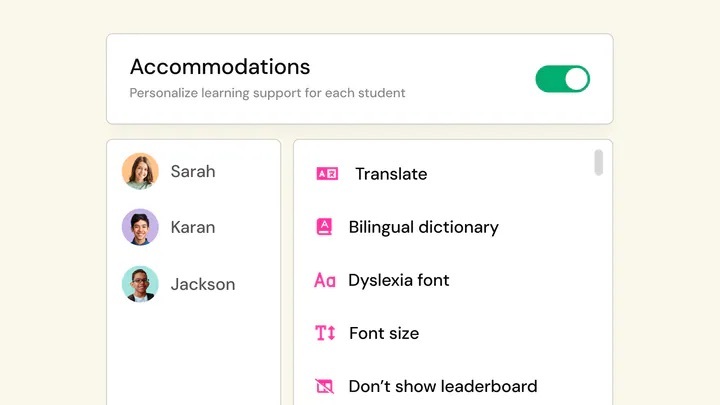The image size is (720, 405).
Task: Click the Personalize learning support subtitle
Action: click(267, 93)
